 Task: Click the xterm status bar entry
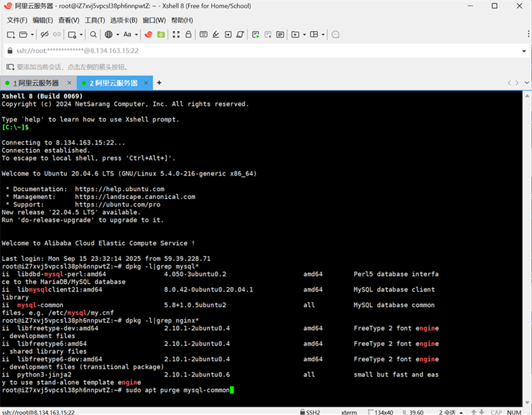pyautogui.click(x=349, y=412)
